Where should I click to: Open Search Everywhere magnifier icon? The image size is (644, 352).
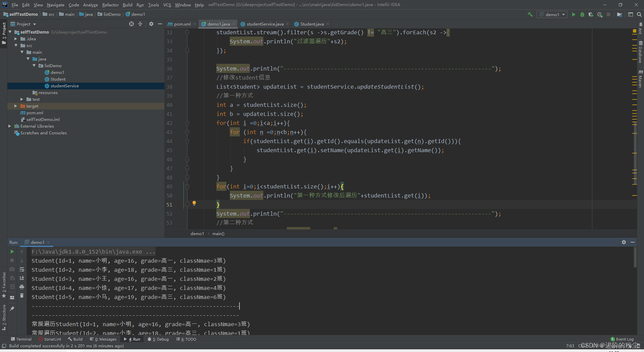pyautogui.click(x=639, y=14)
